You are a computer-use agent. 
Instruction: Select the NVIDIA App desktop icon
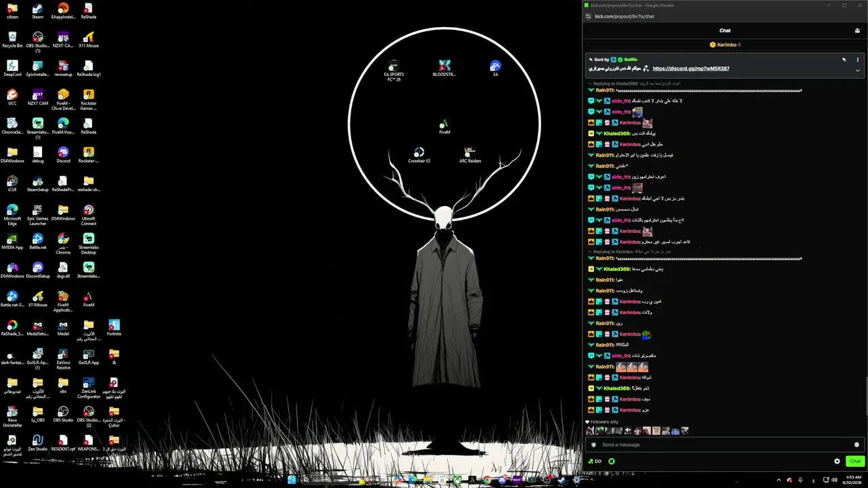(x=12, y=241)
